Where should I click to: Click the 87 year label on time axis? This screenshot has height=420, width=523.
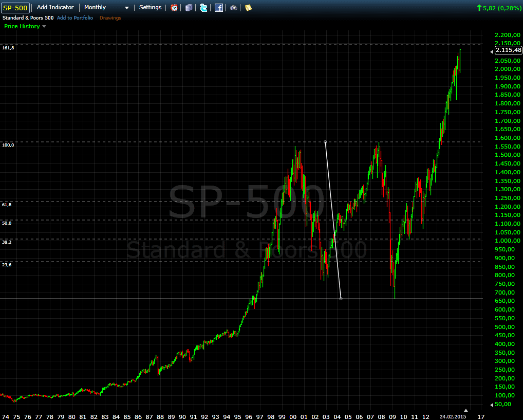coord(149,417)
